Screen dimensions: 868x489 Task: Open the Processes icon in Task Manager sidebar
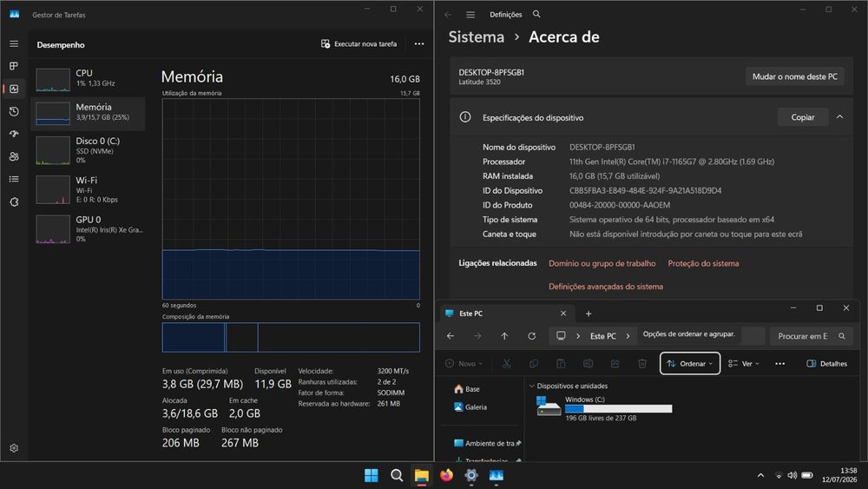14,66
